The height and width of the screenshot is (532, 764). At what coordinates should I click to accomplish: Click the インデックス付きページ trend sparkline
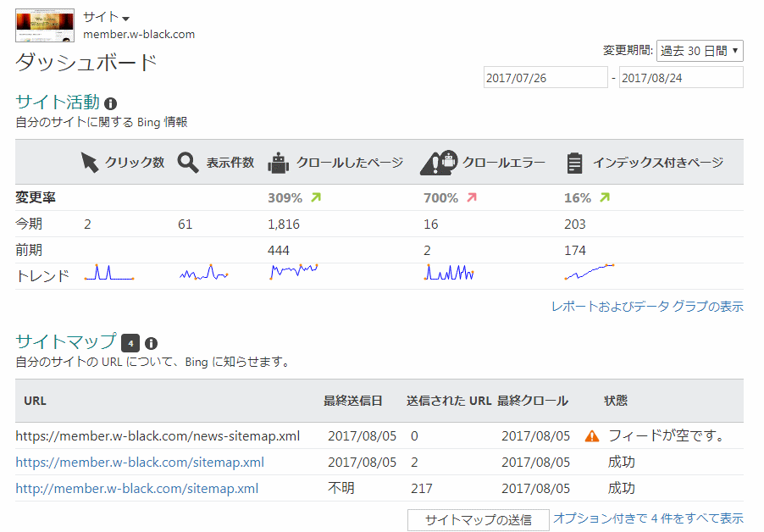point(590,272)
